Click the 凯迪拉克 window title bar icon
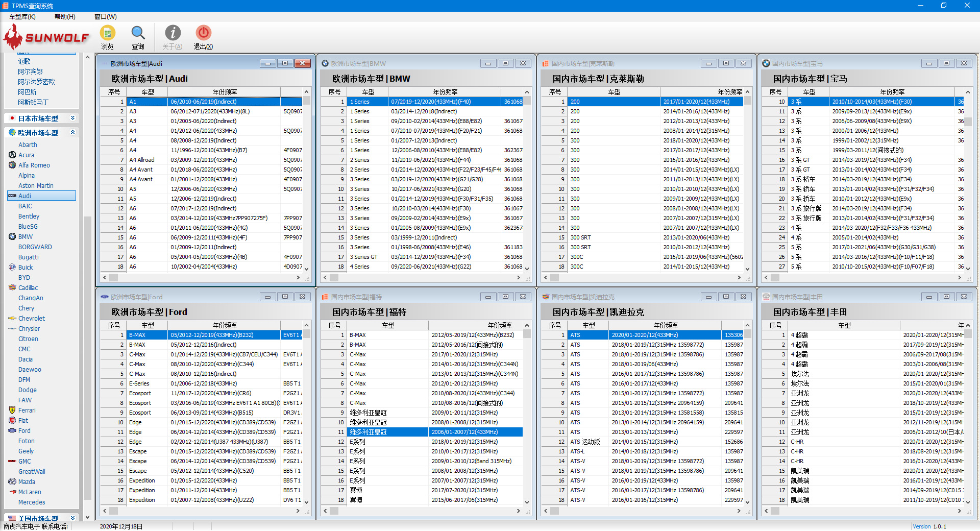This screenshot has height=531, width=980. [x=546, y=297]
